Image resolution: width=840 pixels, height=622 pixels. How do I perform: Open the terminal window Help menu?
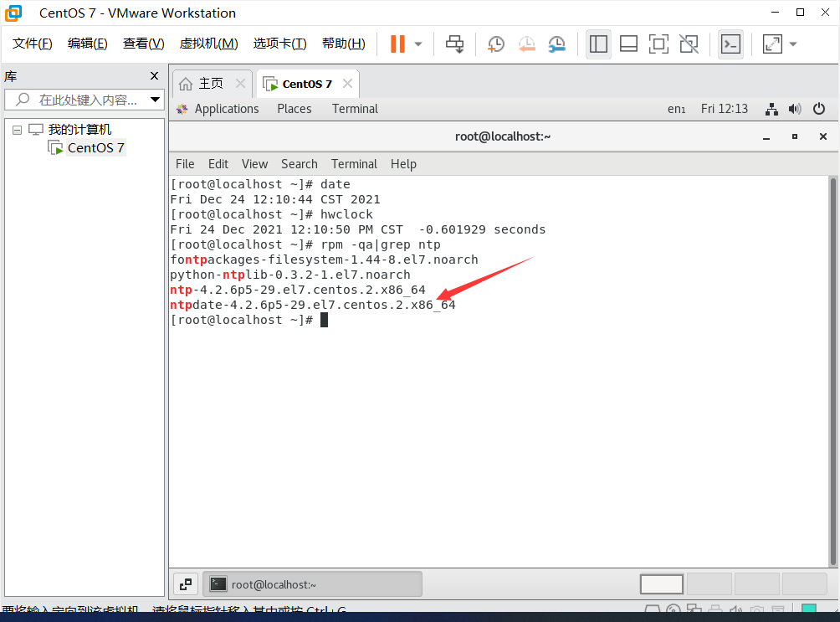(x=403, y=164)
